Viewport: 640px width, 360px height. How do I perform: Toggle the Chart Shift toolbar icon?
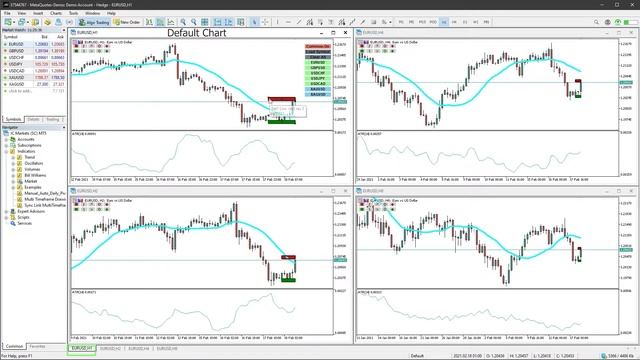229,22
